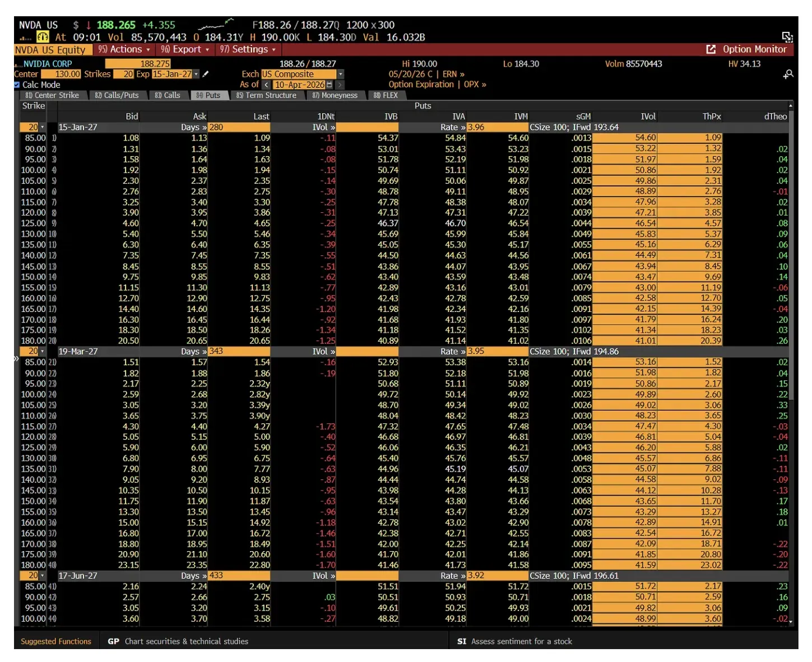Click the collapse chevron on the left grid edge
Screen dimensions: 812x662
pos(16,358)
